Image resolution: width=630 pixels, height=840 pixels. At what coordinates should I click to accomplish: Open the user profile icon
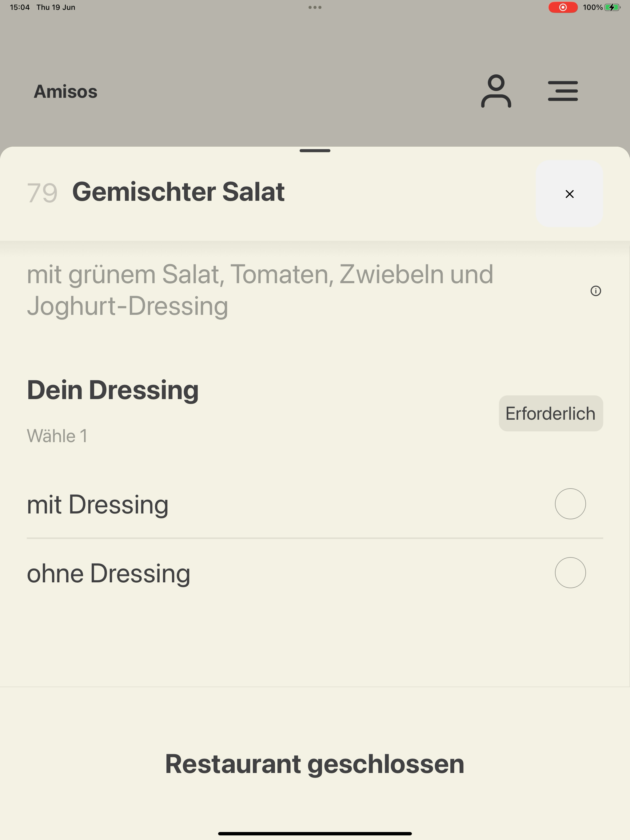[x=496, y=91]
